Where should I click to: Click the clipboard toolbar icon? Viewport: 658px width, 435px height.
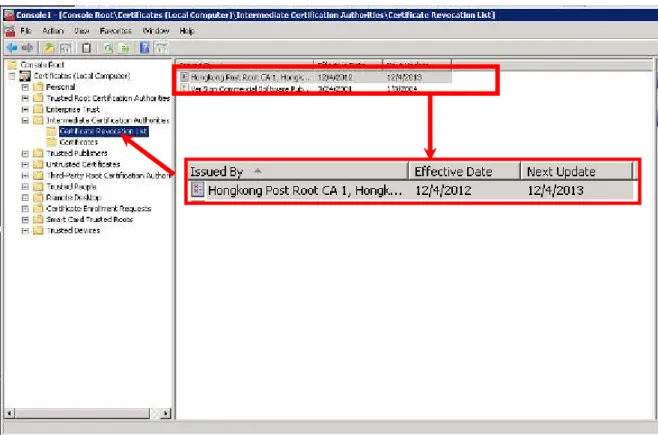tap(86, 48)
